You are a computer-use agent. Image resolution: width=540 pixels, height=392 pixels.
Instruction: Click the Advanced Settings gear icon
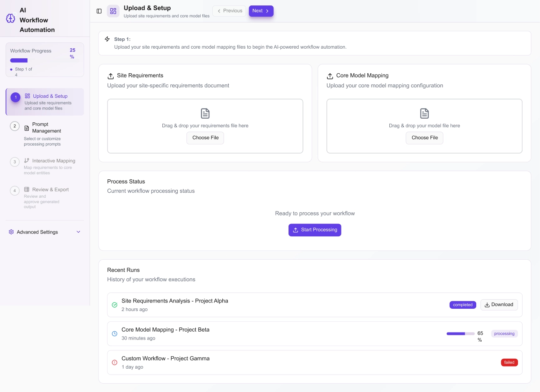(x=11, y=232)
